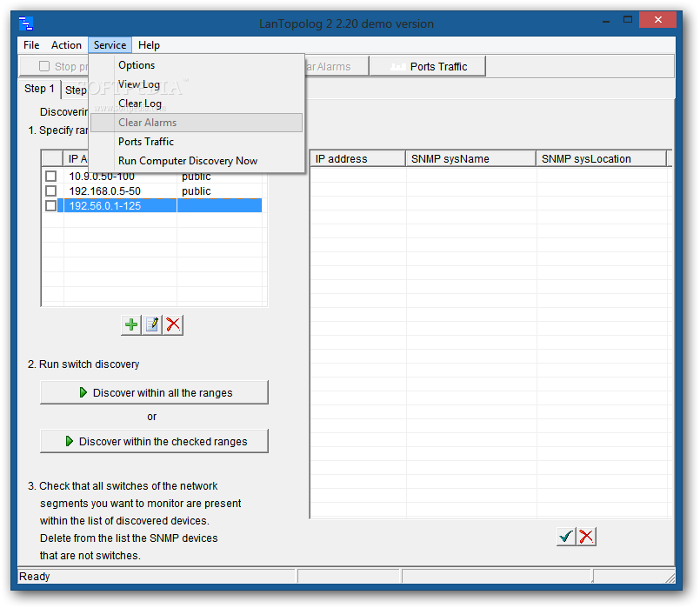
Task: Switch to the Step 1 tab
Action: pos(39,89)
